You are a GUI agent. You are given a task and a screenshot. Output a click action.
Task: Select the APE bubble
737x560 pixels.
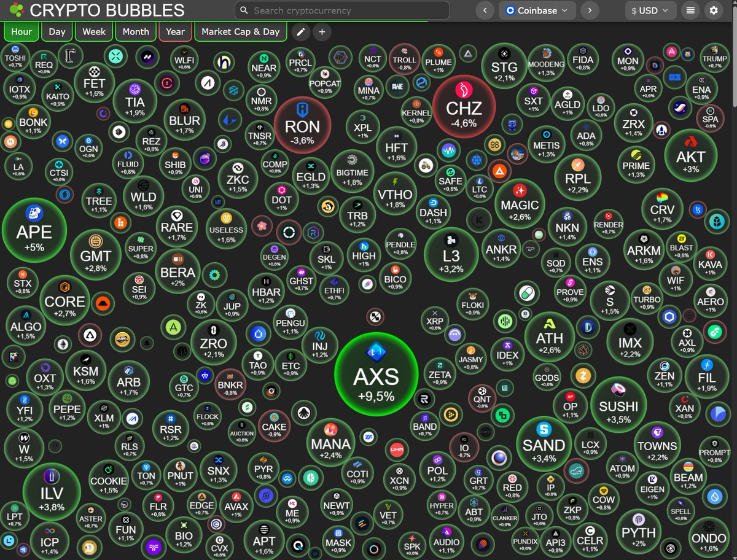(34, 230)
